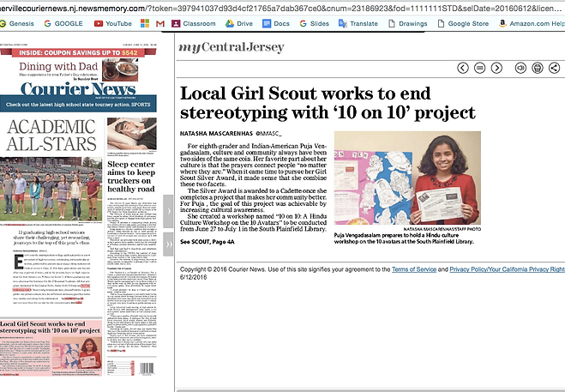Image resolution: width=565 pixels, height=392 pixels.
Task: Select highlighted Local Girl Scout story thumbnail
Action: (x=51, y=348)
